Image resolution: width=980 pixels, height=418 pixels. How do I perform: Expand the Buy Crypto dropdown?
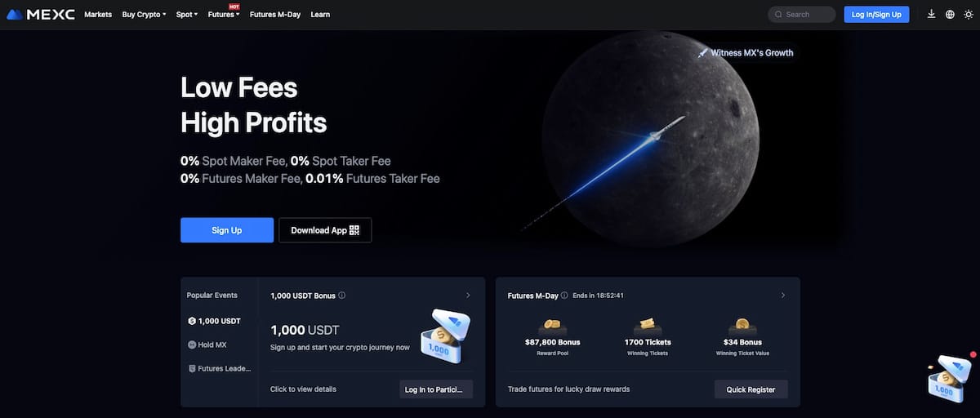tap(144, 15)
